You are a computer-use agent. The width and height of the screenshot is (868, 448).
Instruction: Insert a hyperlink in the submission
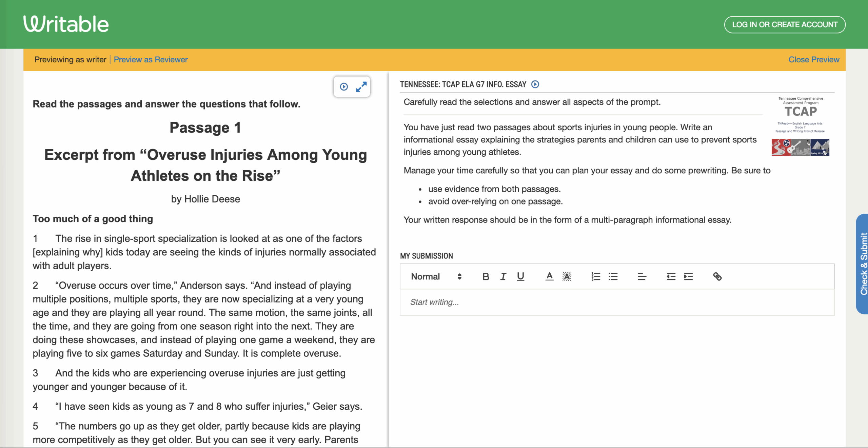tap(717, 277)
